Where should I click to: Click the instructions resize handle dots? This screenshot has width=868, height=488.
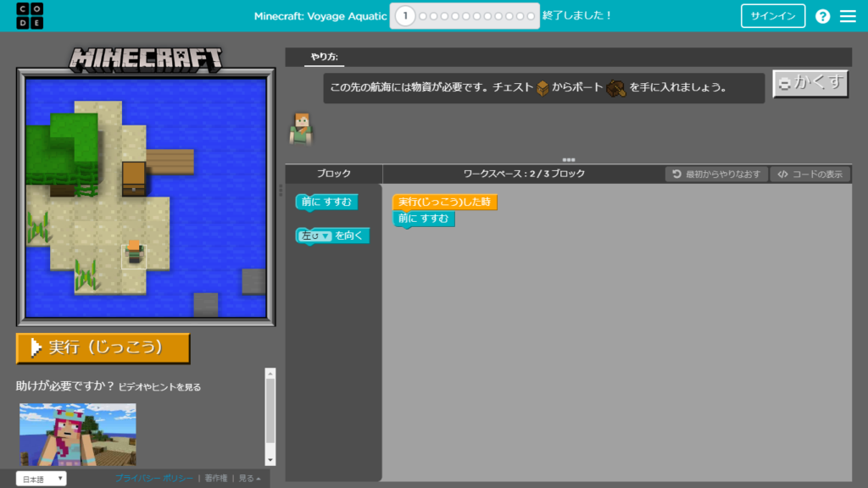(x=569, y=160)
